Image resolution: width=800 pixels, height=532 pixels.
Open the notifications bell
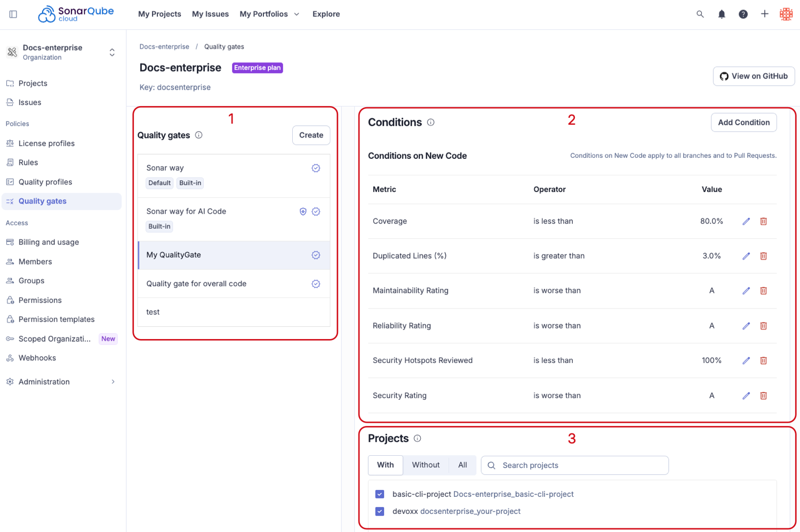(x=722, y=14)
